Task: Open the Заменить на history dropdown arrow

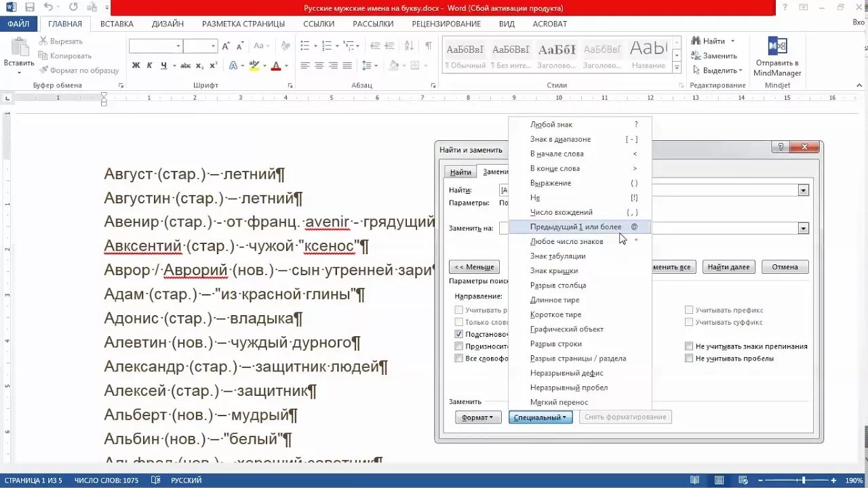Action: (x=804, y=228)
